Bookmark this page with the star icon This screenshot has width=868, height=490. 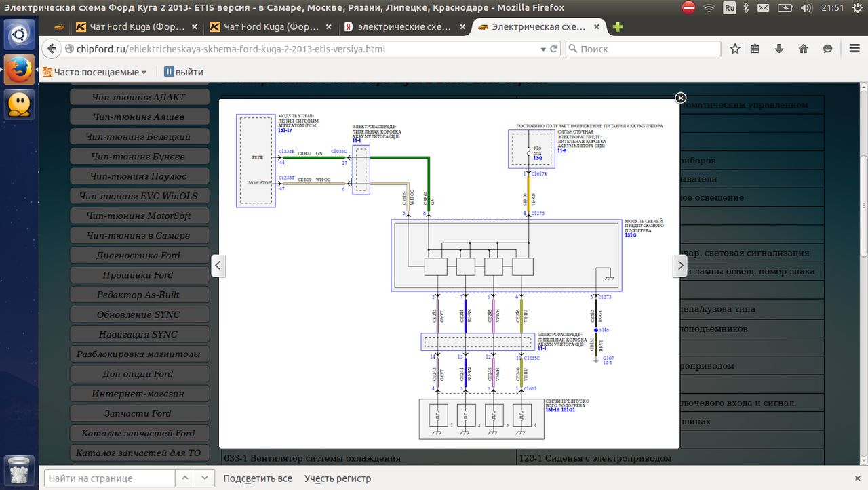tap(735, 49)
